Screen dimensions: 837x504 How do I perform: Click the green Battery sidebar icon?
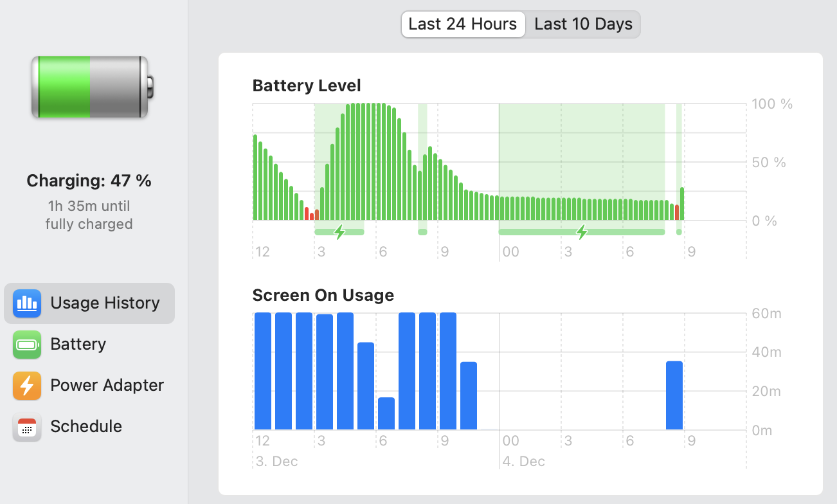tap(26, 345)
